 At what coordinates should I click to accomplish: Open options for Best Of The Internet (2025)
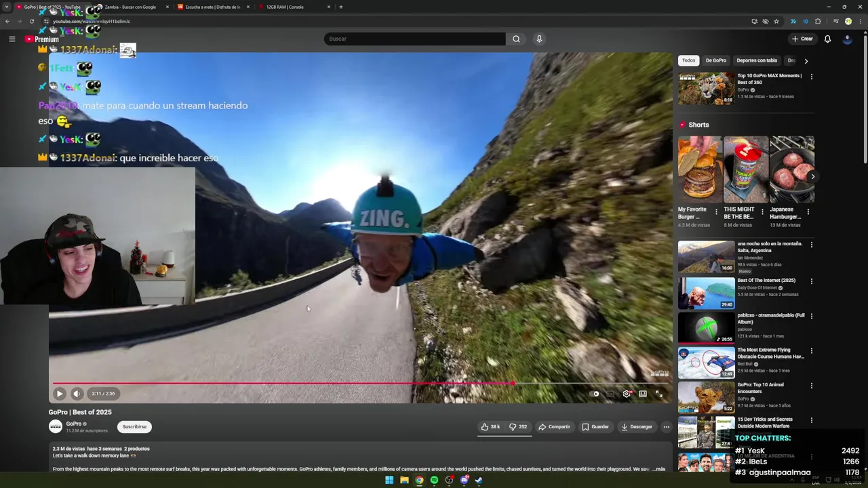[811, 281]
